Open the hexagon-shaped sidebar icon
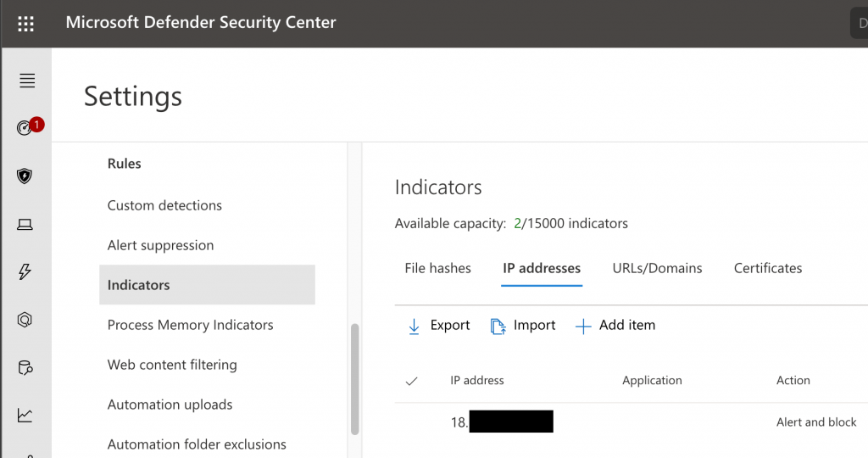868x458 pixels. 25,320
